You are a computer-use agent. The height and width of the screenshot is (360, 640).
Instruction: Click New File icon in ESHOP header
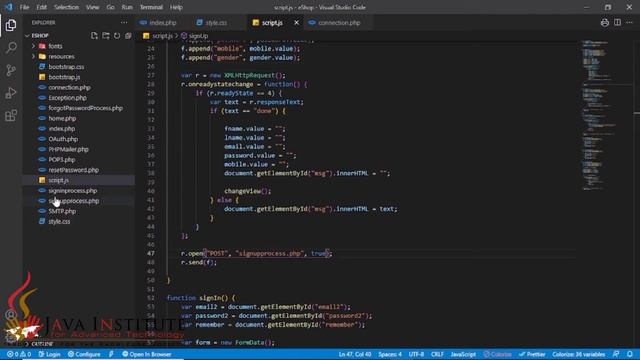94,36
